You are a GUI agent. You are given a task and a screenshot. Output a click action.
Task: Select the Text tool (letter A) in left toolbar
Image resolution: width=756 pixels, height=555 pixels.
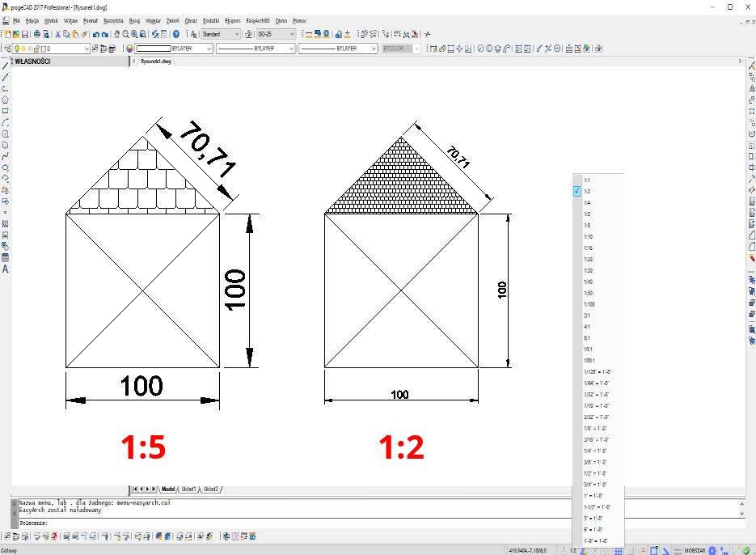point(5,269)
